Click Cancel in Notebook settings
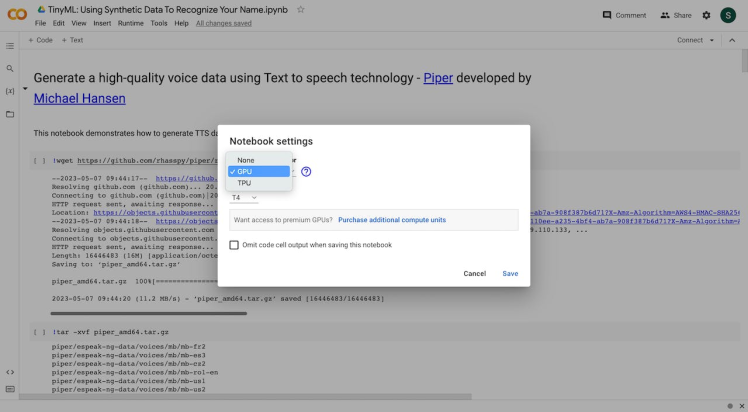The image size is (748, 412). pos(475,274)
